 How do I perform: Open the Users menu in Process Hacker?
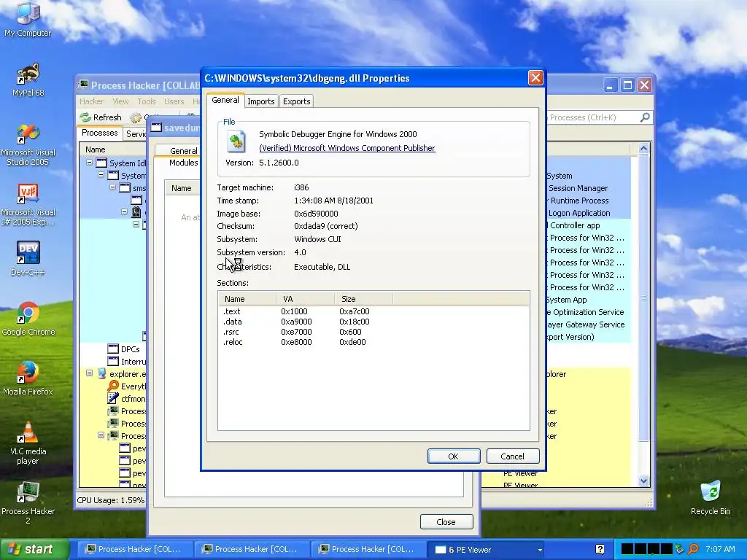point(174,101)
